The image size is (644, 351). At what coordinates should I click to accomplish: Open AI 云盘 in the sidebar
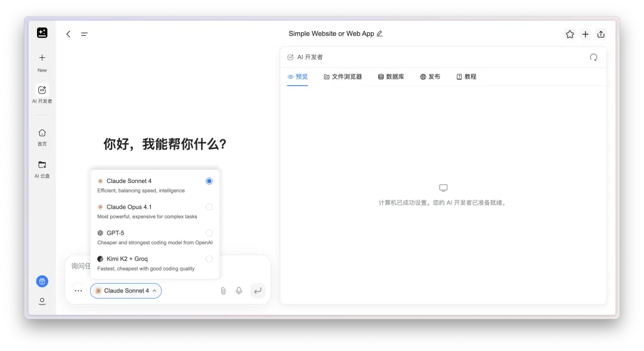click(42, 169)
